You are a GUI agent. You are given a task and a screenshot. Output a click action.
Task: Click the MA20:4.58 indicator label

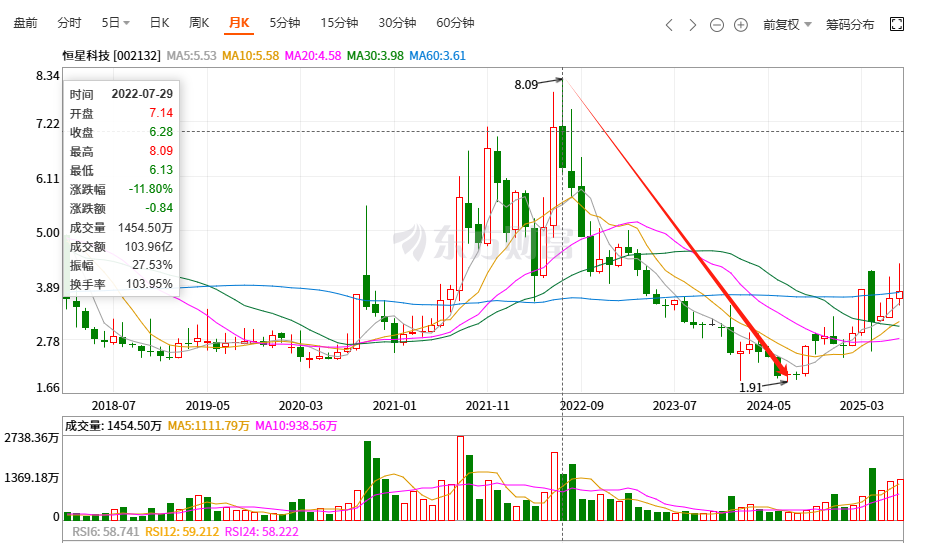pos(313,55)
